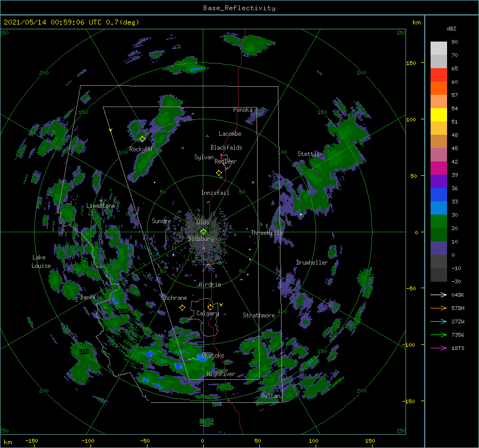The height and width of the screenshot is (448, 479).
Task: Pick the dark orange 57-60 dBZ swatch
Action: click(439, 88)
